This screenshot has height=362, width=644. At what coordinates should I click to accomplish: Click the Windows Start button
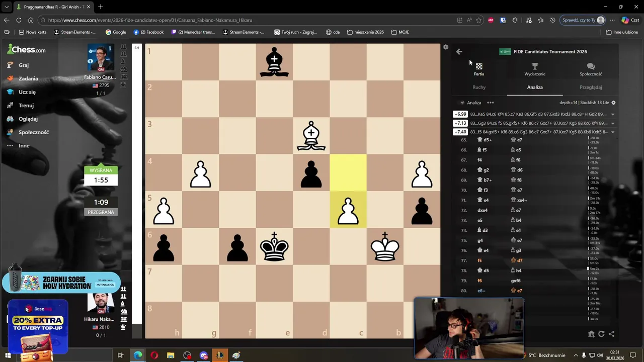8,355
